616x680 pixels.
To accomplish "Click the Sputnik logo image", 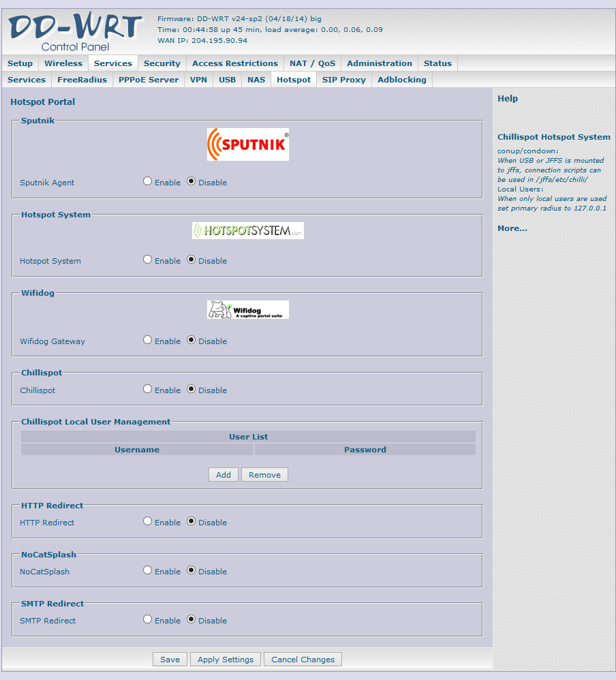I will (247, 144).
